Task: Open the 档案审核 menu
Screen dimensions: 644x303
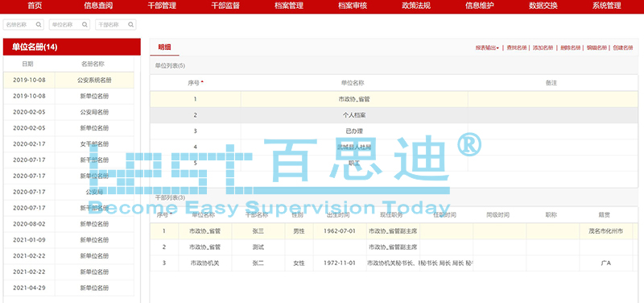Action: tap(353, 6)
